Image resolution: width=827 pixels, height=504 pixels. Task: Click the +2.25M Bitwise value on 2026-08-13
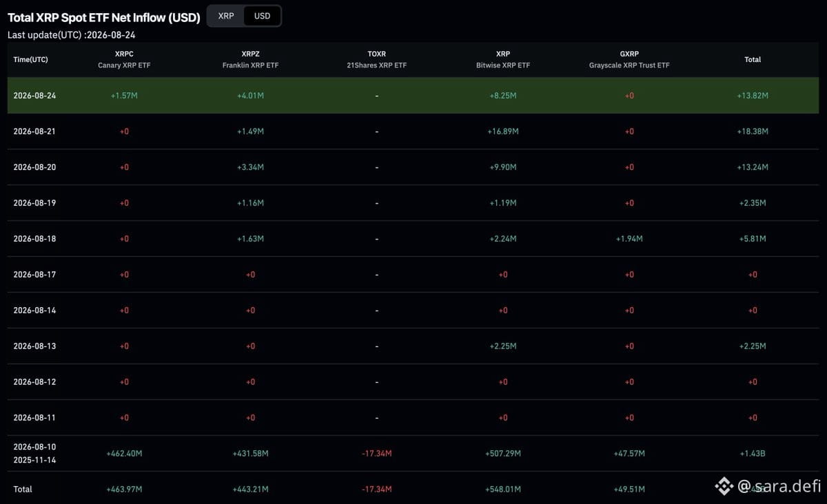coord(503,346)
